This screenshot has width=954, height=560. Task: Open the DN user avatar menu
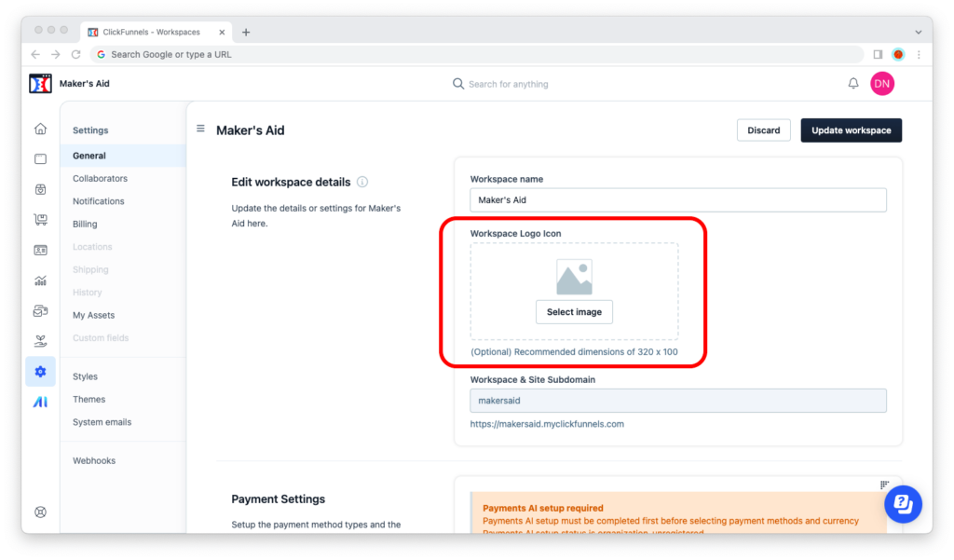[882, 83]
